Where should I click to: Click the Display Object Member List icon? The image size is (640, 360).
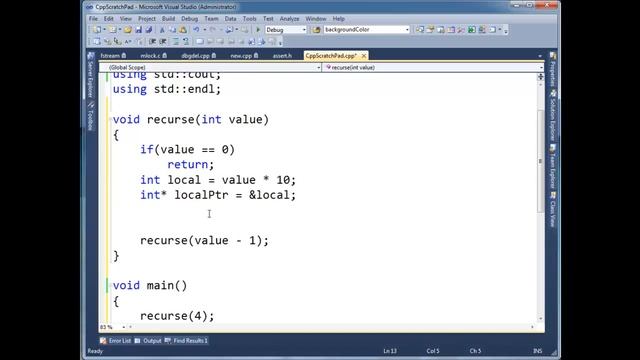97,42
